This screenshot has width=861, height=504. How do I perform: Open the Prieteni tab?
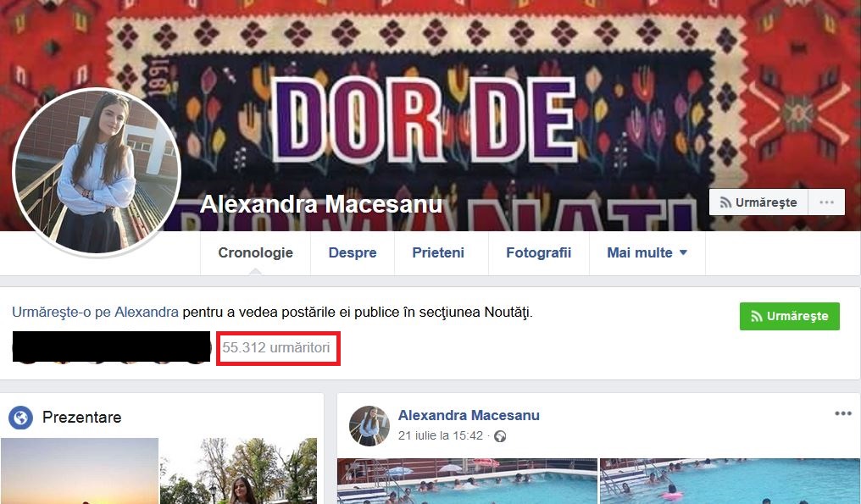point(438,252)
